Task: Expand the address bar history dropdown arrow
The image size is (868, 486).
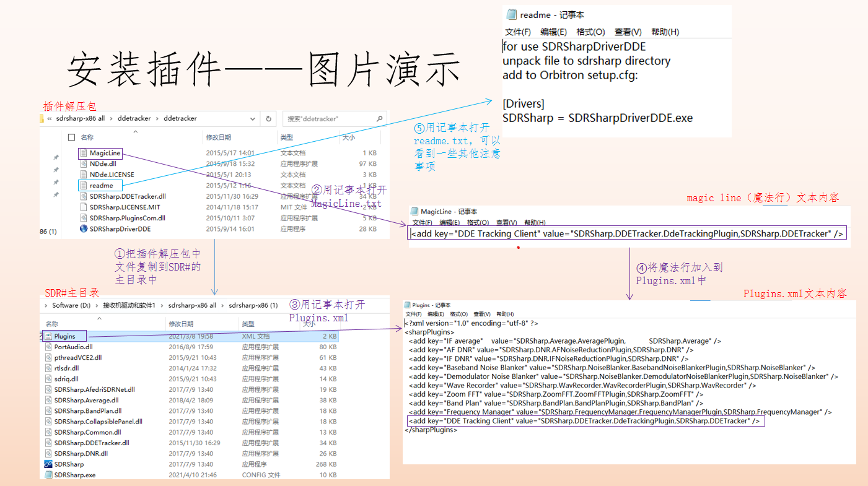Action: (x=253, y=119)
